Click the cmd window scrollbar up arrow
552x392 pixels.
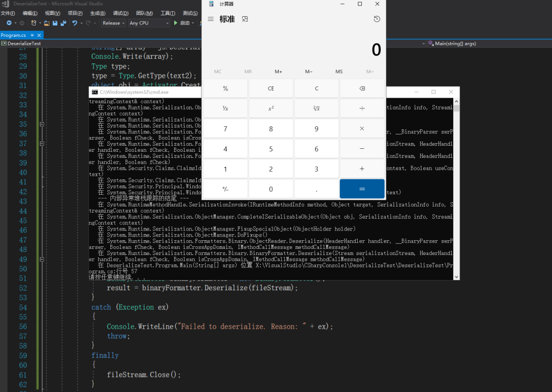pos(456,101)
